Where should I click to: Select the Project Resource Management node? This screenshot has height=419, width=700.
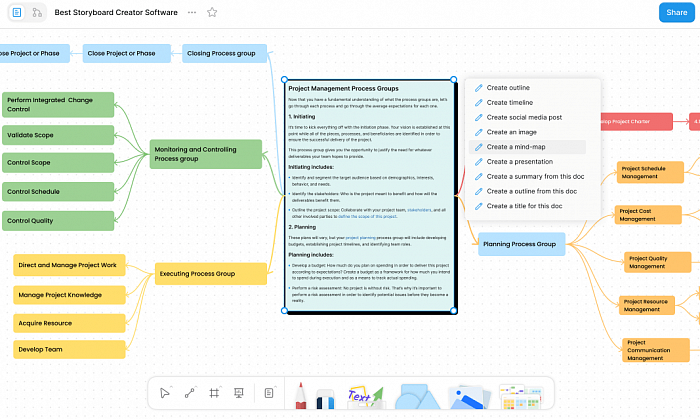646,305
